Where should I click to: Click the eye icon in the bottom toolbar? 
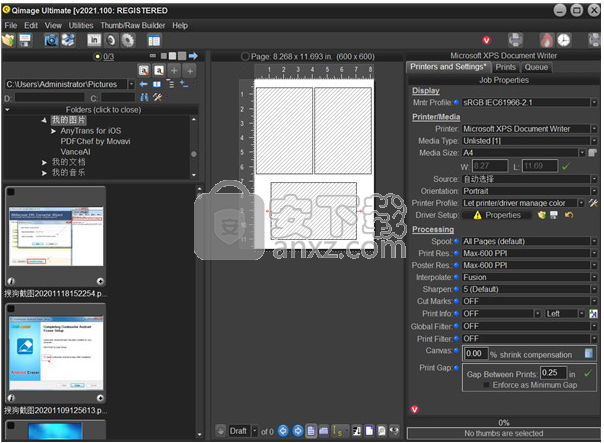[394, 431]
